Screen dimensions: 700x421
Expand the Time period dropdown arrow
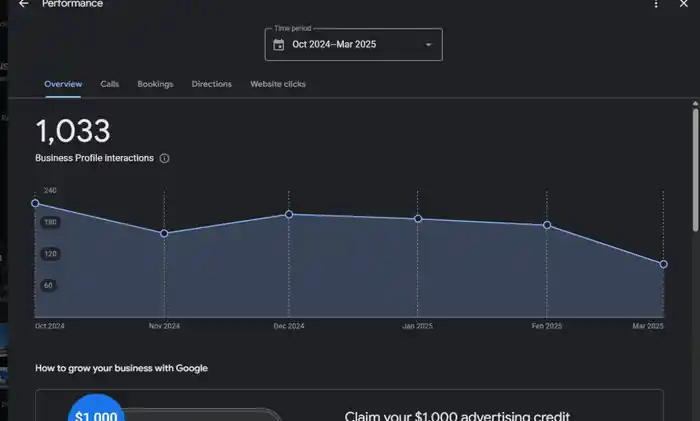[x=429, y=45]
